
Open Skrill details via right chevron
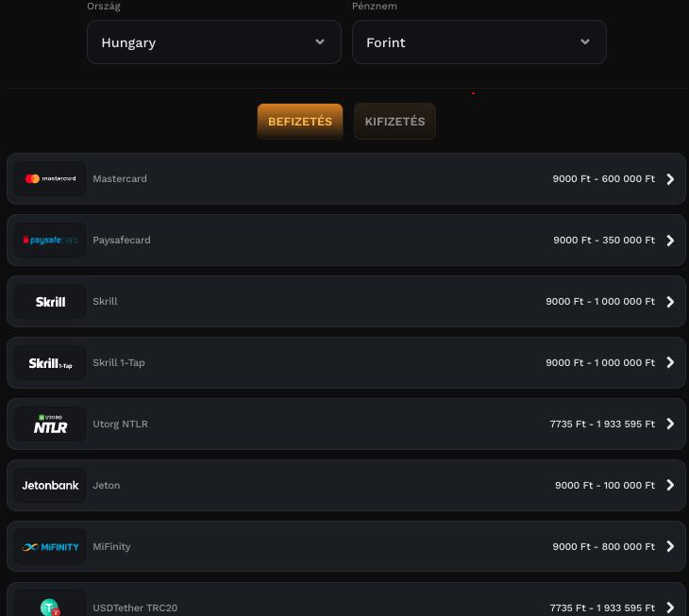pos(670,302)
